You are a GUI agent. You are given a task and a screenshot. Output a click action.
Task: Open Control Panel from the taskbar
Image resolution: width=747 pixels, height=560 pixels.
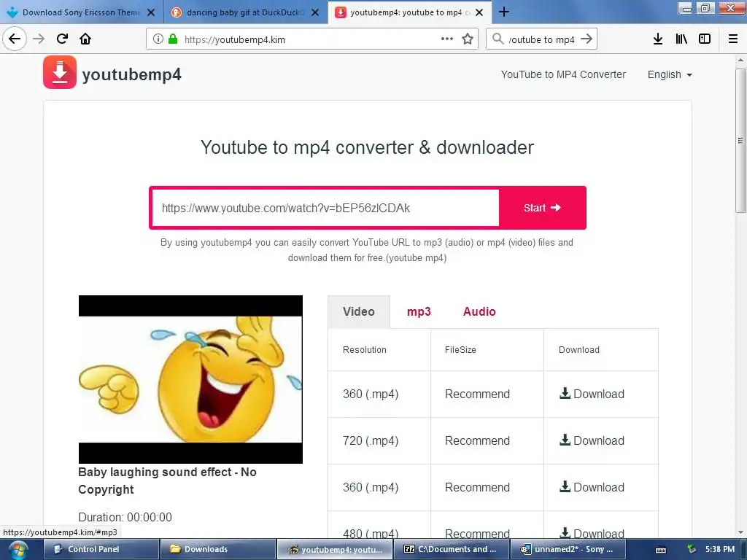[x=101, y=549]
